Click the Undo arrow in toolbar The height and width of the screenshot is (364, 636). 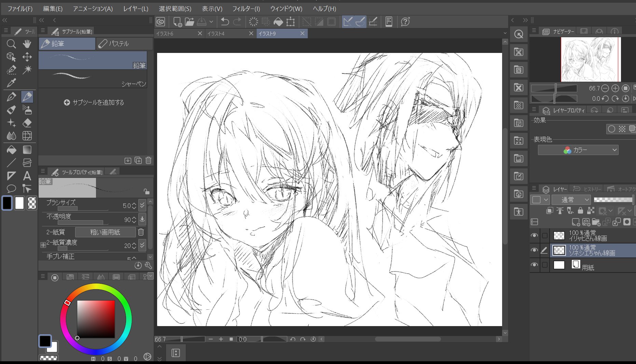click(225, 22)
